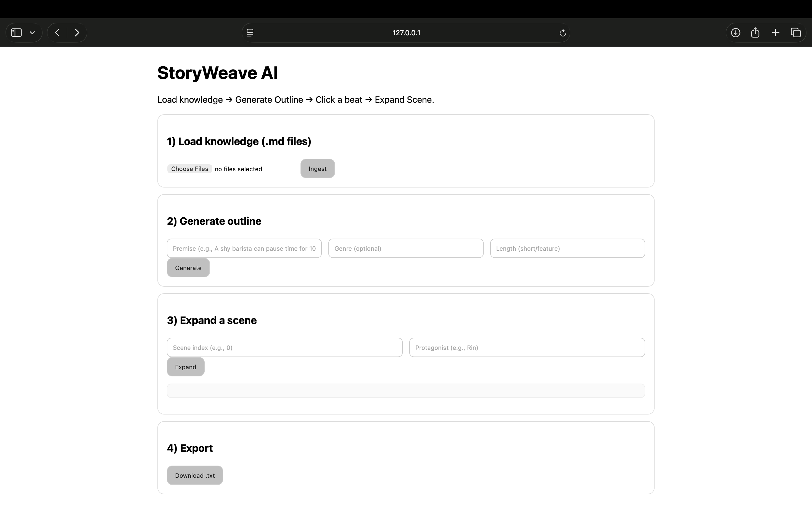812x528 pixels.
Task: Click the 127.0.0.1 address bar
Action: tap(406, 33)
